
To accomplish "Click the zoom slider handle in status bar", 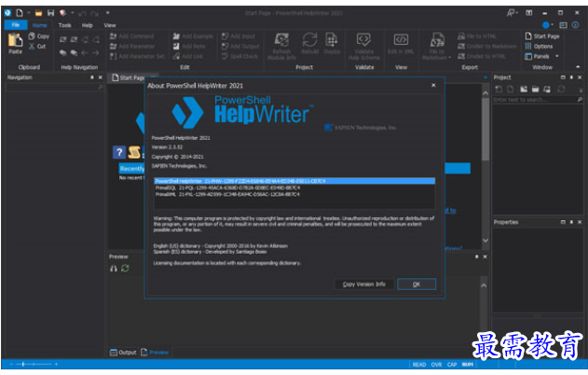I will click(23, 364).
